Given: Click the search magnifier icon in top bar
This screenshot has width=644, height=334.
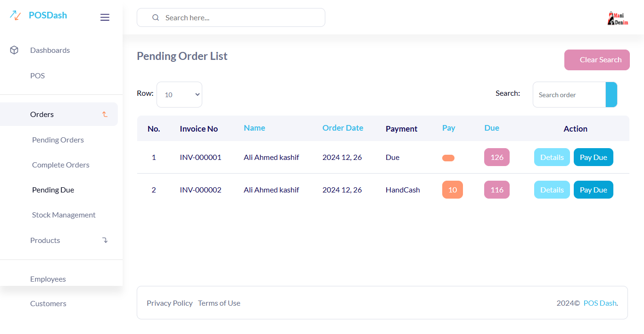Looking at the screenshot, I should 156,17.
